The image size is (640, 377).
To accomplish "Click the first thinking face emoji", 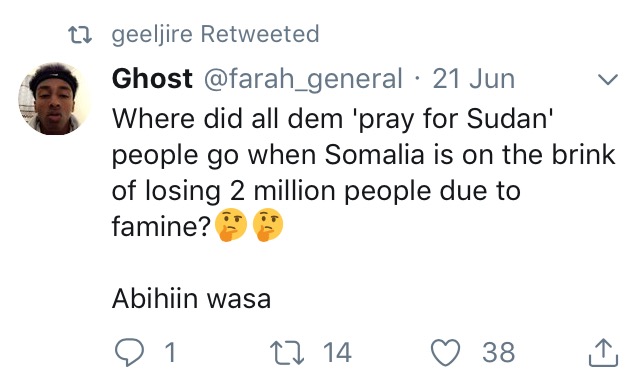I will tap(230, 224).
